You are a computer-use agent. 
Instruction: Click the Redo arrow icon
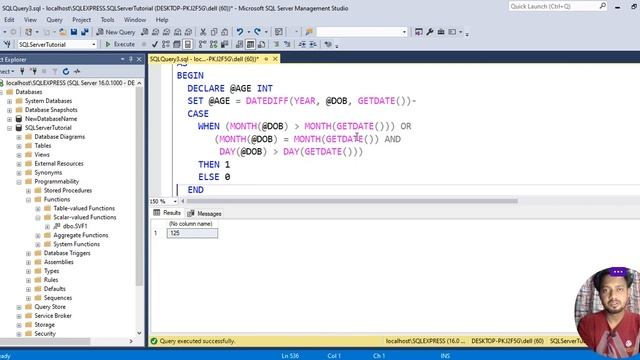pos(258,32)
